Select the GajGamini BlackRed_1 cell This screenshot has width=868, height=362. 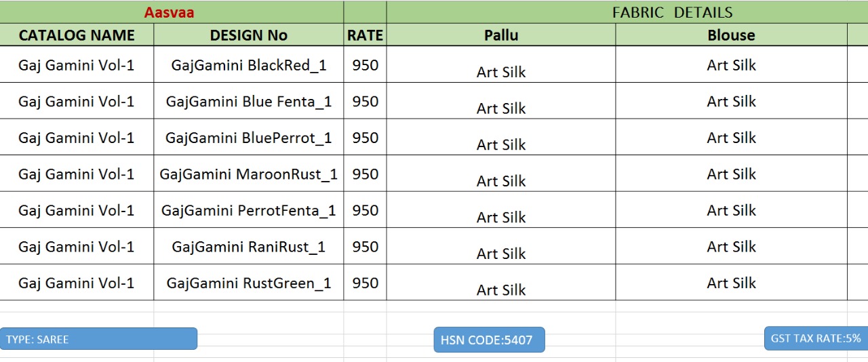[x=248, y=65]
